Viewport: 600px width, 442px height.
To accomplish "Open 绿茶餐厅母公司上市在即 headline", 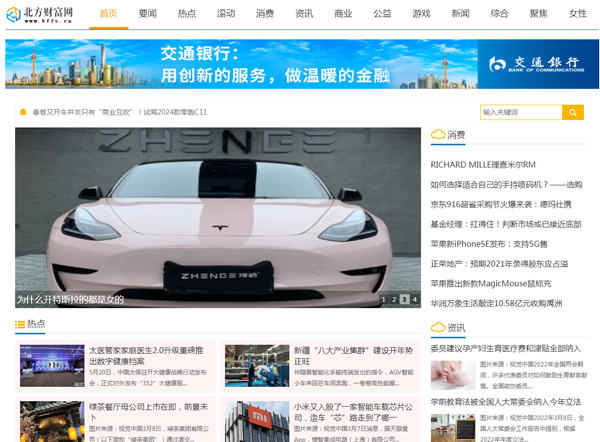I will coord(148,412).
